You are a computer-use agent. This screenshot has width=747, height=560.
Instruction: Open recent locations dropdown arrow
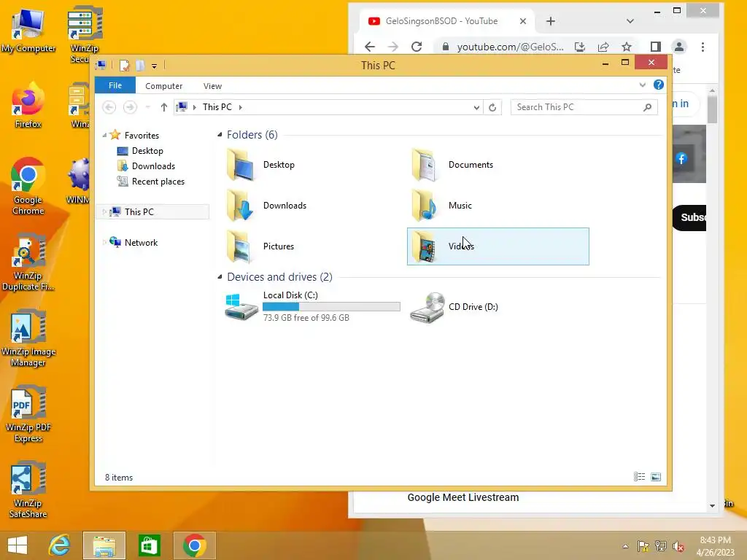click(x=147, y=108)
